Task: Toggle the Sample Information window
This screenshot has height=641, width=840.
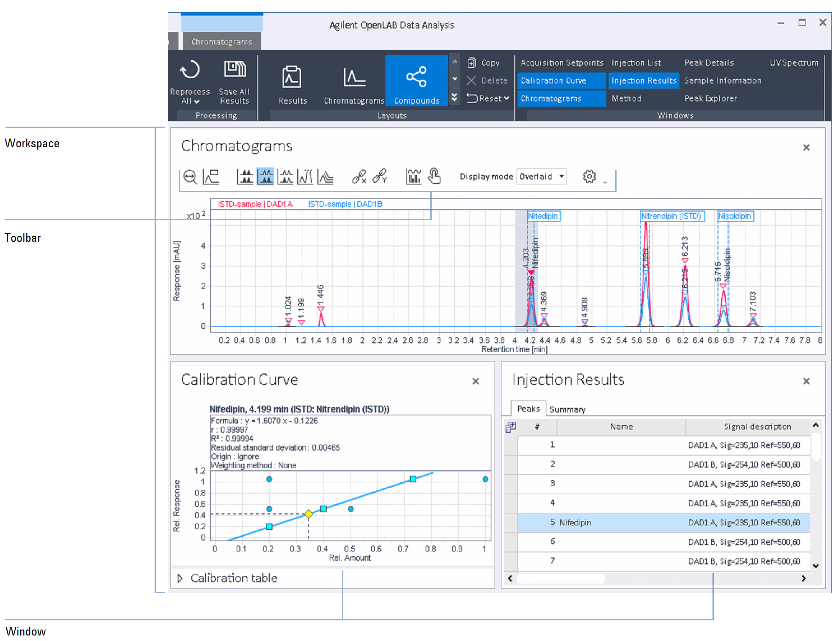Action: (x=722, y=81)
